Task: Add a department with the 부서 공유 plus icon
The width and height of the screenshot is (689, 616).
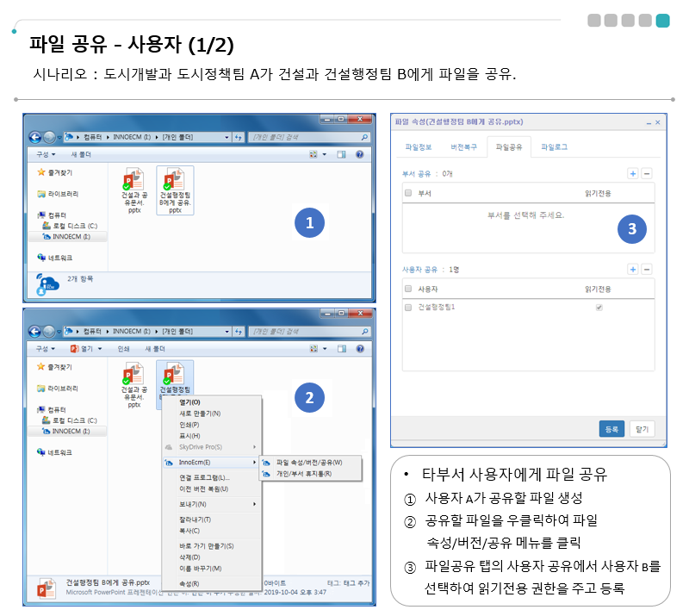Action: click(x=633, y=173)
